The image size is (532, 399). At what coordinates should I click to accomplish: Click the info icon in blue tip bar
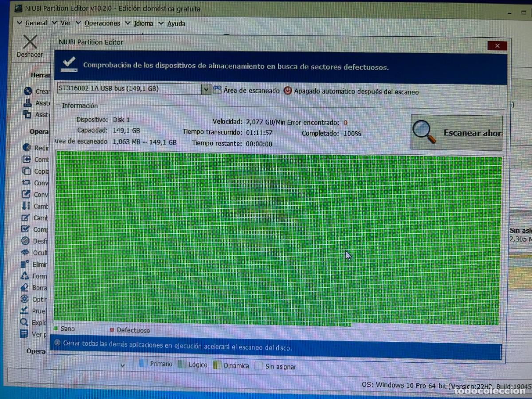57,343
